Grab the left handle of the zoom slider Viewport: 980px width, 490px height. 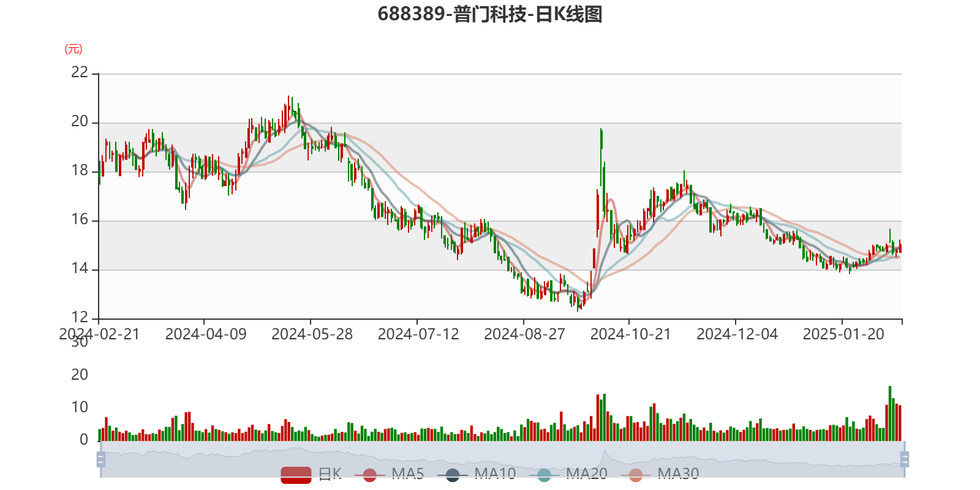pos(101,459)
